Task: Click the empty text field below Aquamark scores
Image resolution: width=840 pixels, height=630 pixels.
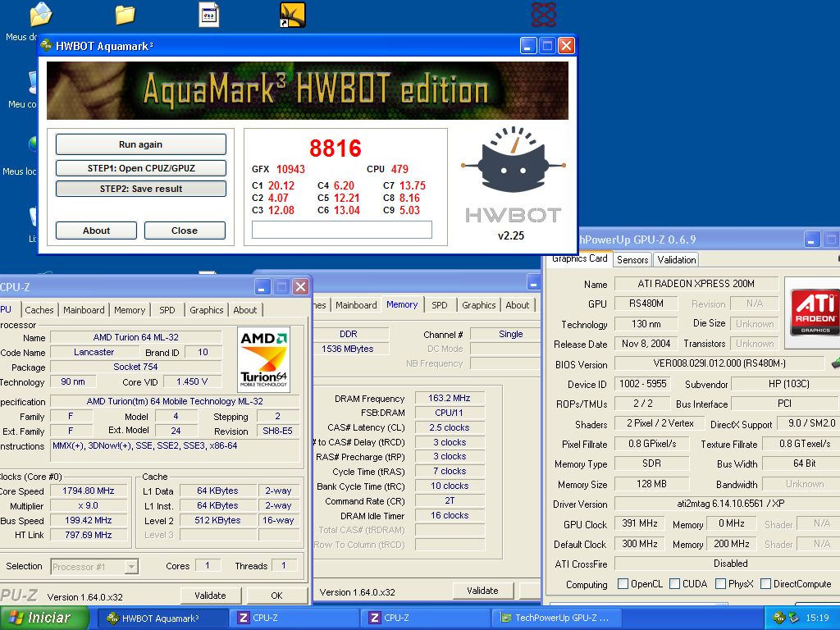Action: (342, 230)
